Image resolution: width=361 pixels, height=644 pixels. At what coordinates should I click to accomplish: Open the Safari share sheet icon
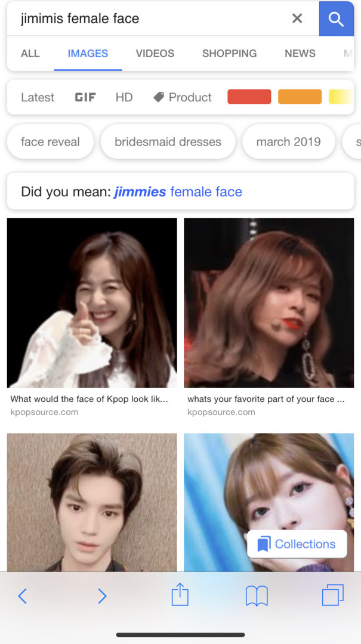tap(180, 595)
